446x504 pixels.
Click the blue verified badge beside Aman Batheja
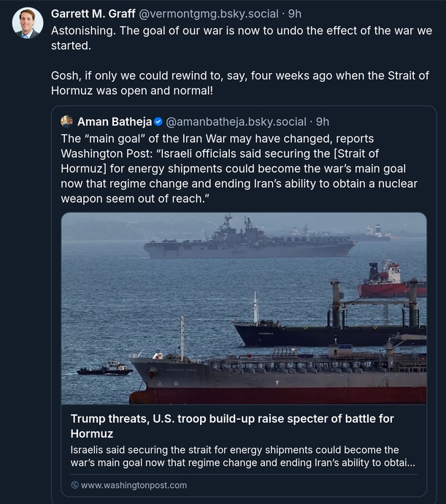pyautogui.click(x=158, y=121)
